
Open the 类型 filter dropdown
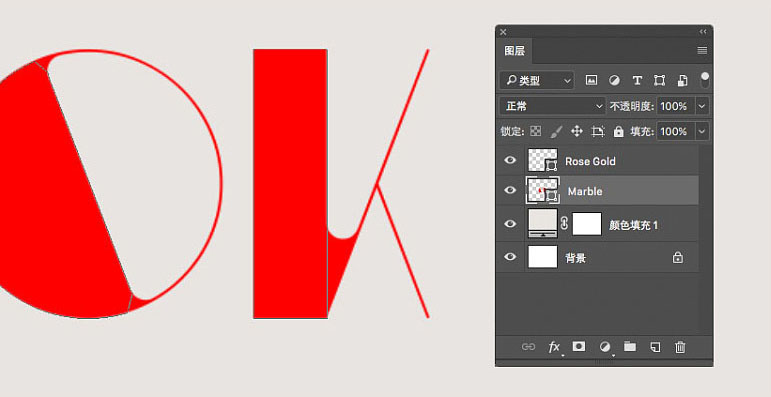click(537, 81)
